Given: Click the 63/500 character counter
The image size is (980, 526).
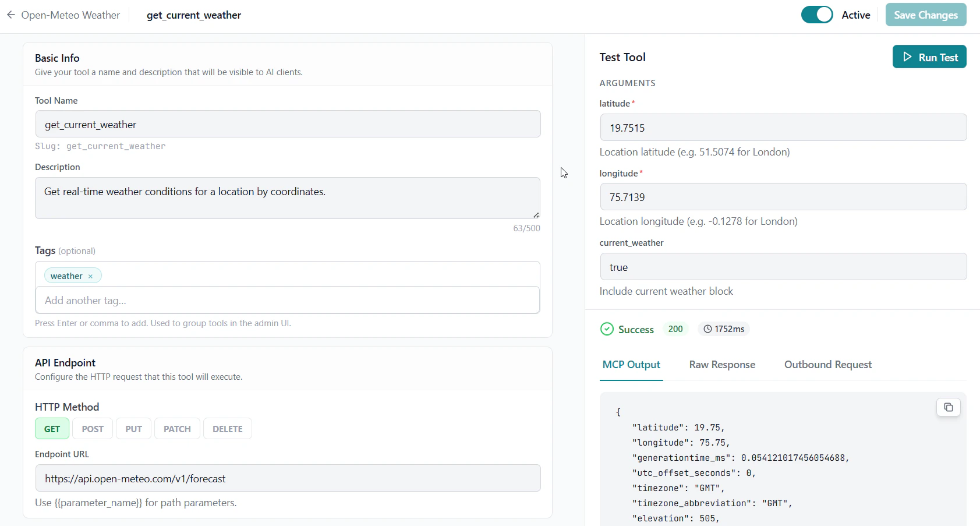Looking at the screenshot, I should [x=526, y=228].
